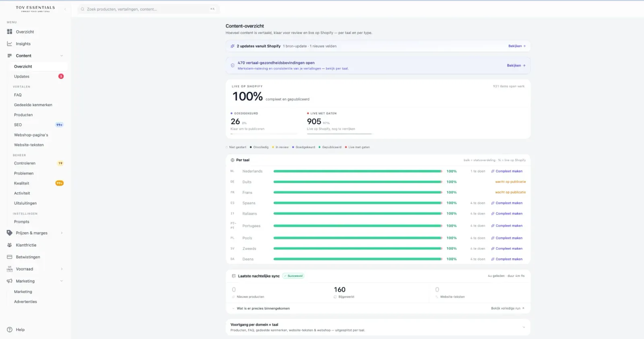644x339 pixels.
Task: Click the shield icon beside gezondheidsbevindingen
Action: [233, 65]
